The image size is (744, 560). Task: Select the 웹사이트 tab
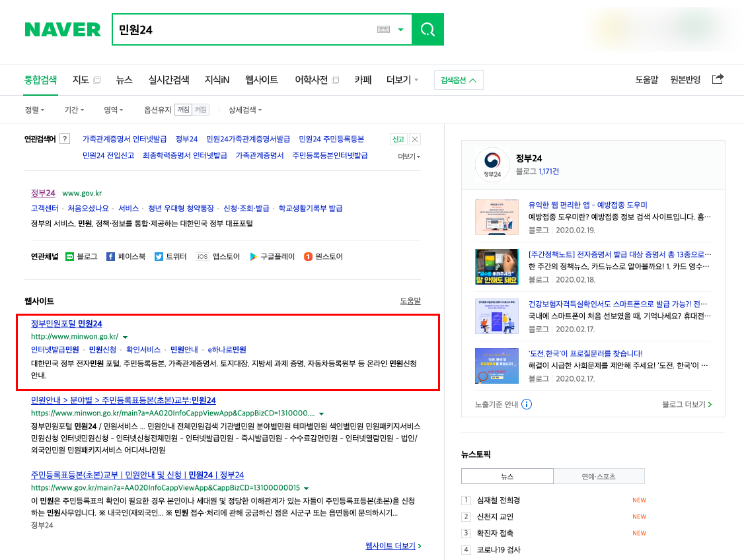pyautogui.click(x=262, y=80)
